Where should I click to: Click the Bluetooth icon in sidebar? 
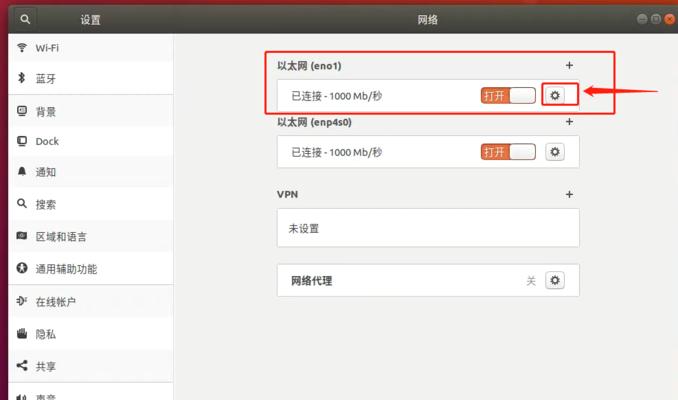pyautogui.click(x=21, y=78)
